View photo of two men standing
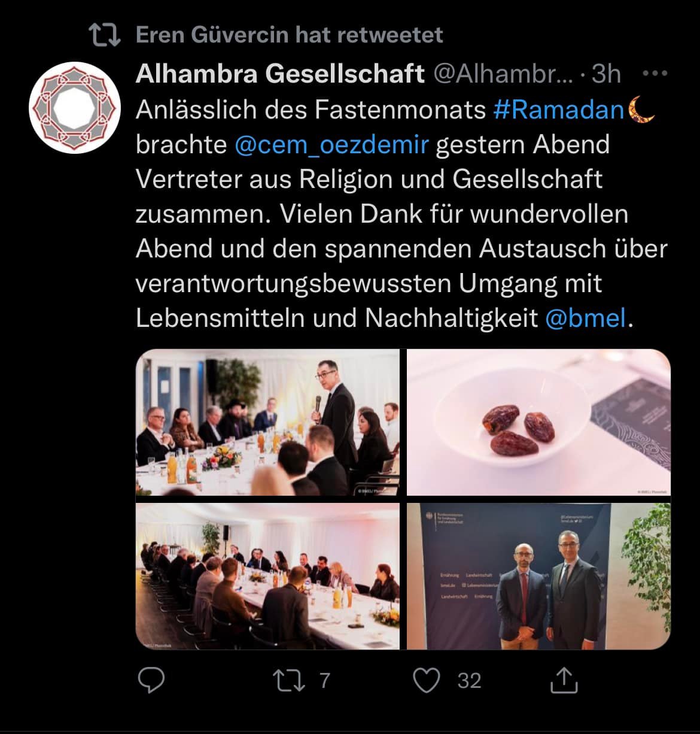The image size is (700, 734). point(538,576)
